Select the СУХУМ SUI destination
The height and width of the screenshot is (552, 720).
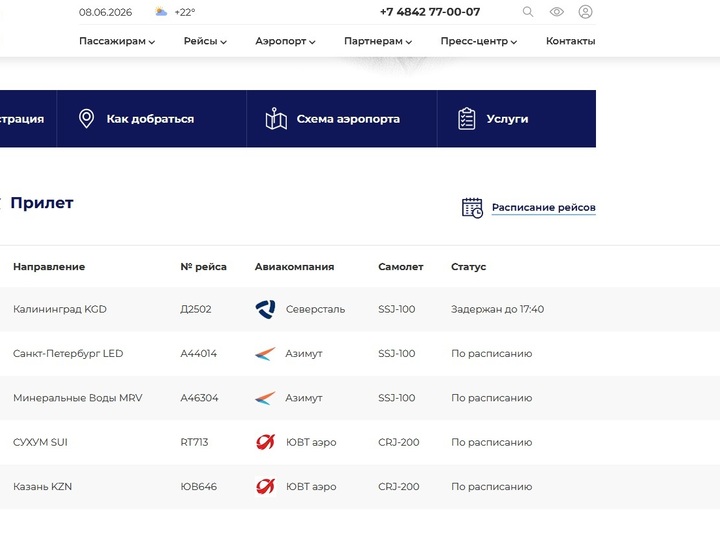(x=40, y=442)
